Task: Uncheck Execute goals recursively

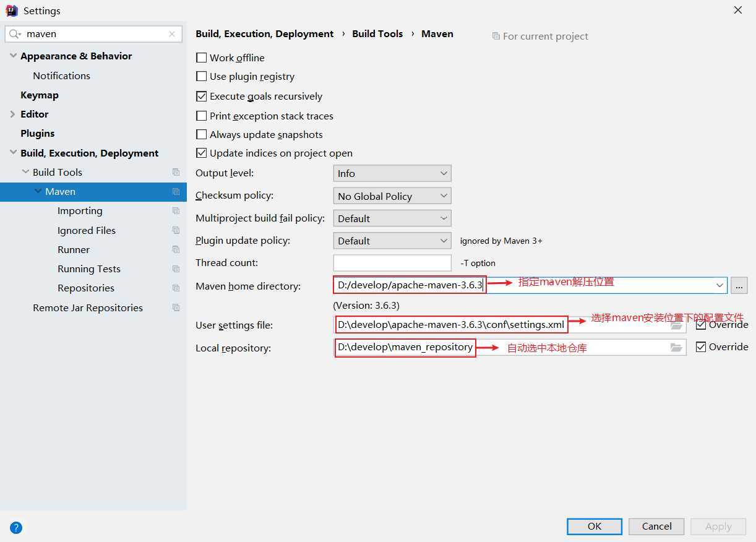Action: pos(201,97)
